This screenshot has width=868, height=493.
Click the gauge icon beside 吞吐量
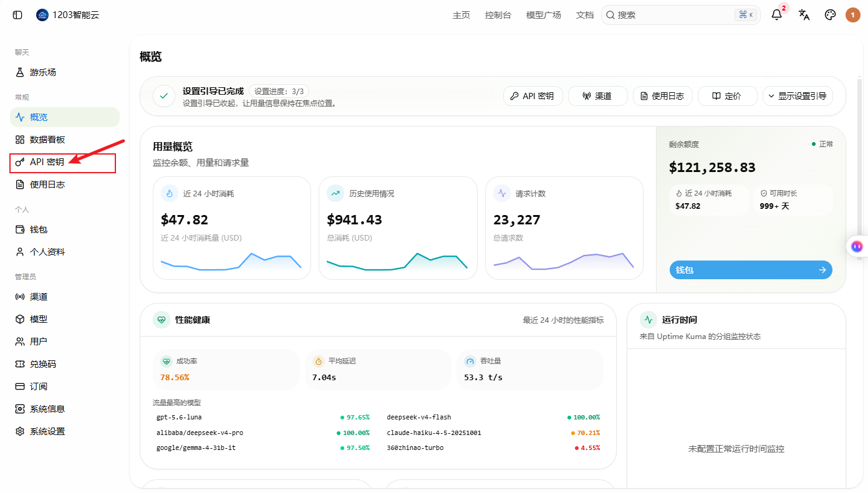tap(470, 361)
